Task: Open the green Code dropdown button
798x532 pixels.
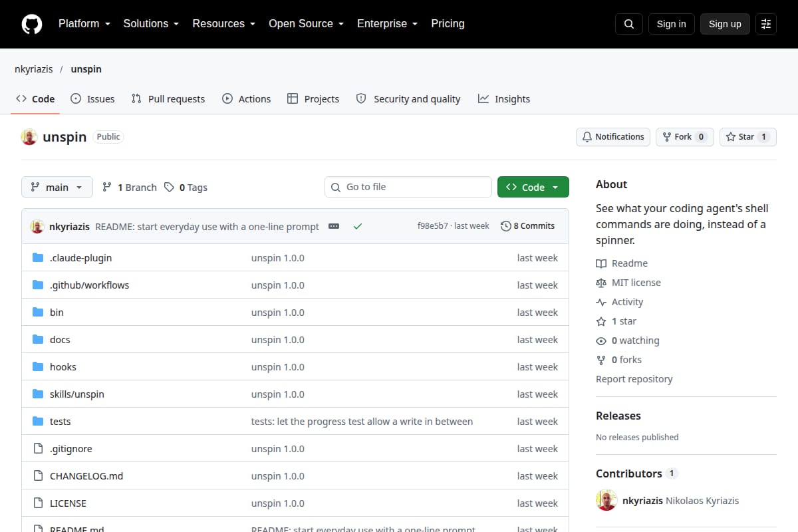Action: pyautogui.click(x=533, y=188)
